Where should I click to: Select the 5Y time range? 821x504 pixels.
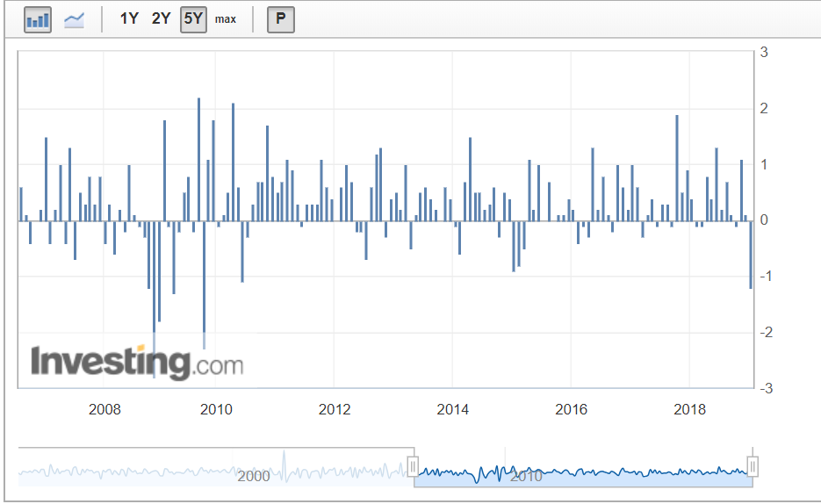click(193, 20)
